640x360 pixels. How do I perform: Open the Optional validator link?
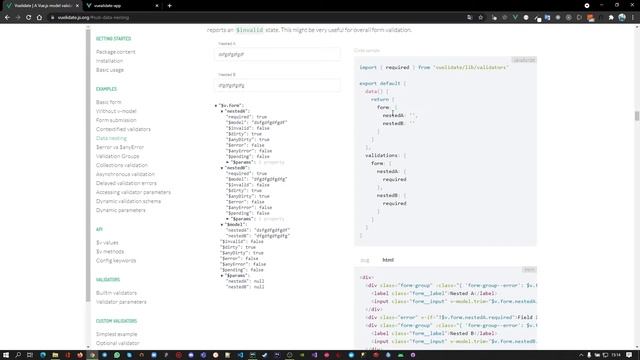pos(118,343)
